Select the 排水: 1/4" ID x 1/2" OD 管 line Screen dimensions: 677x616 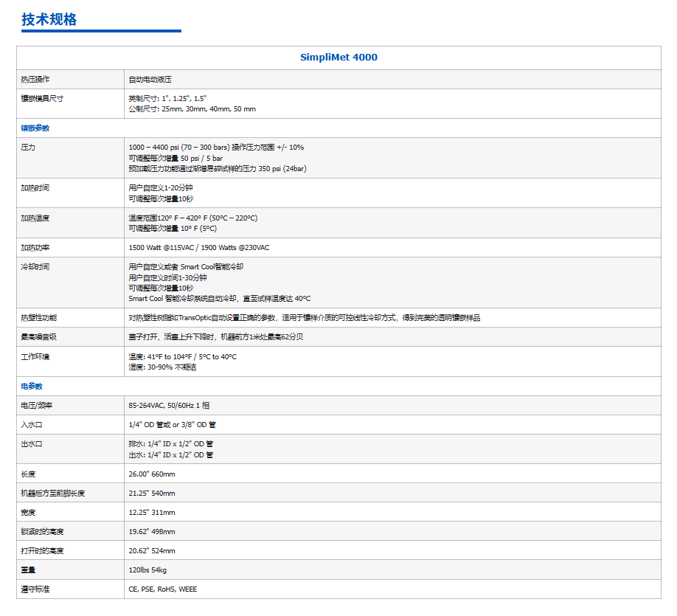coord(170,444)
